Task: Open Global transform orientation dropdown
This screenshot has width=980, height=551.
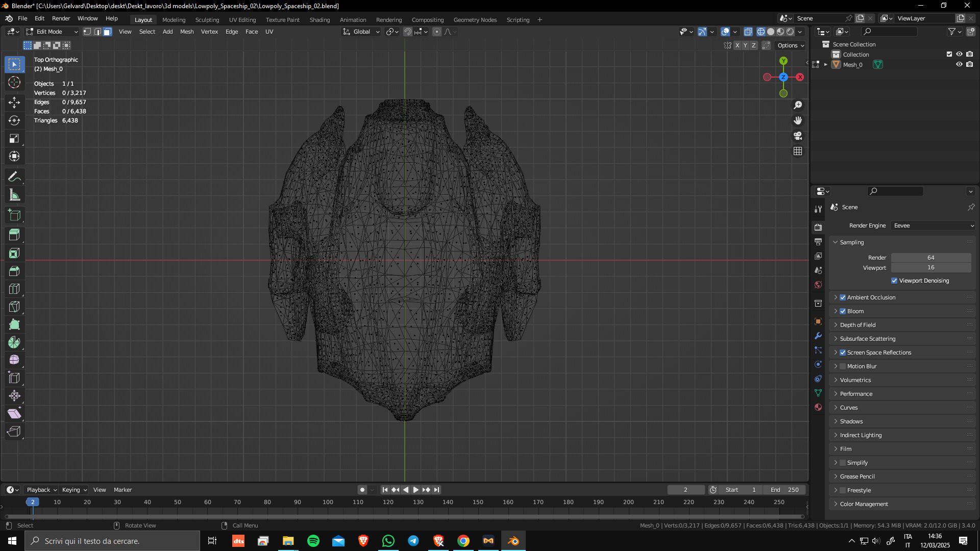Action: click(x=361, y=32)
